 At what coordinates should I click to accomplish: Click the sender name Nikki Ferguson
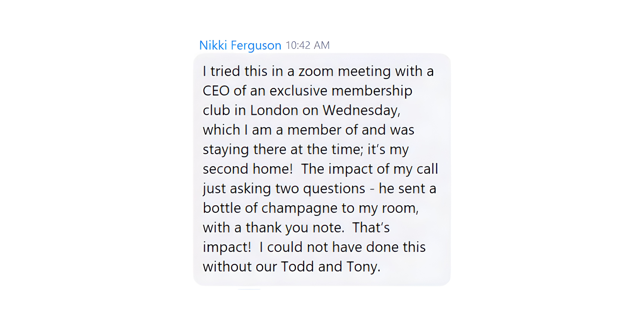click(x=240, y=45)
